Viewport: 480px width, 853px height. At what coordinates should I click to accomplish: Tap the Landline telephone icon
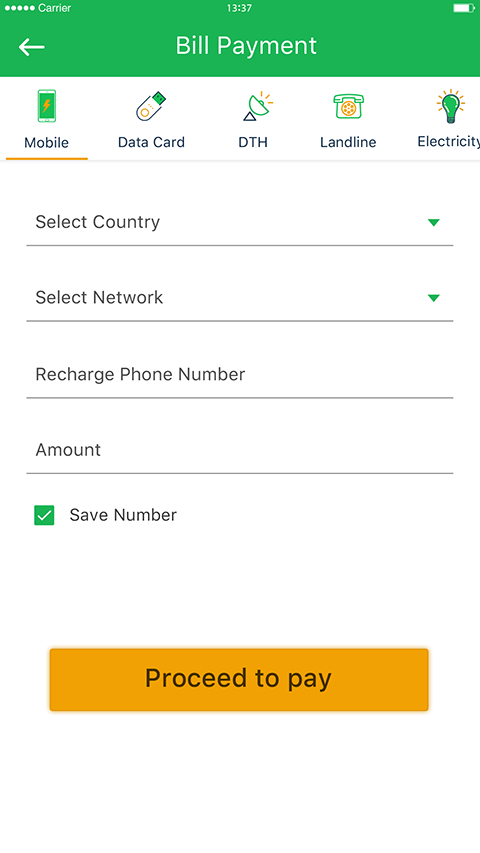pyautogui.click(x=348, y=106)
